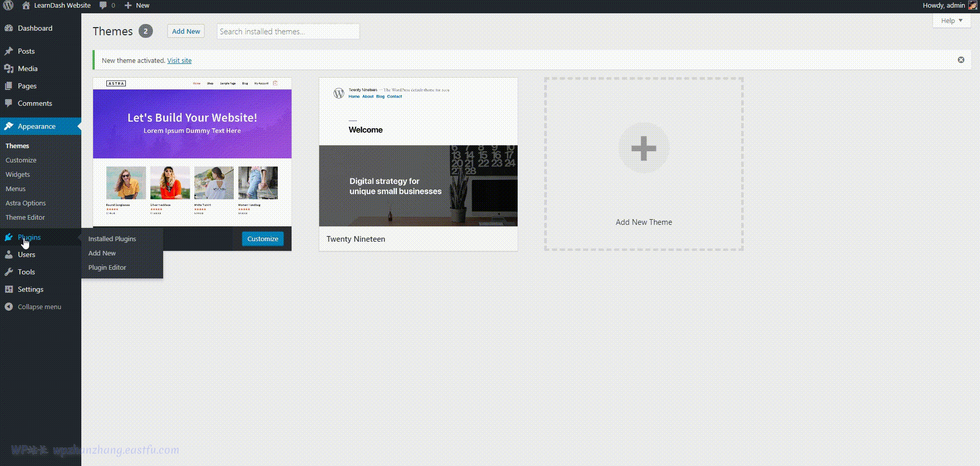Select Themes in Appearance submenu
980x466 pixels.
[17, 146]
